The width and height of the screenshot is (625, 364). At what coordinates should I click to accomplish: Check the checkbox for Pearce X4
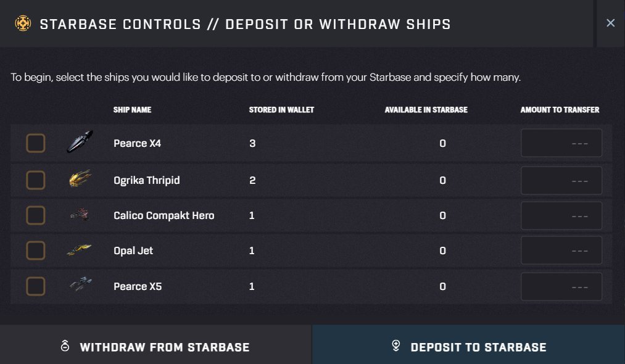pyautogui.click(x=36, y=143)
